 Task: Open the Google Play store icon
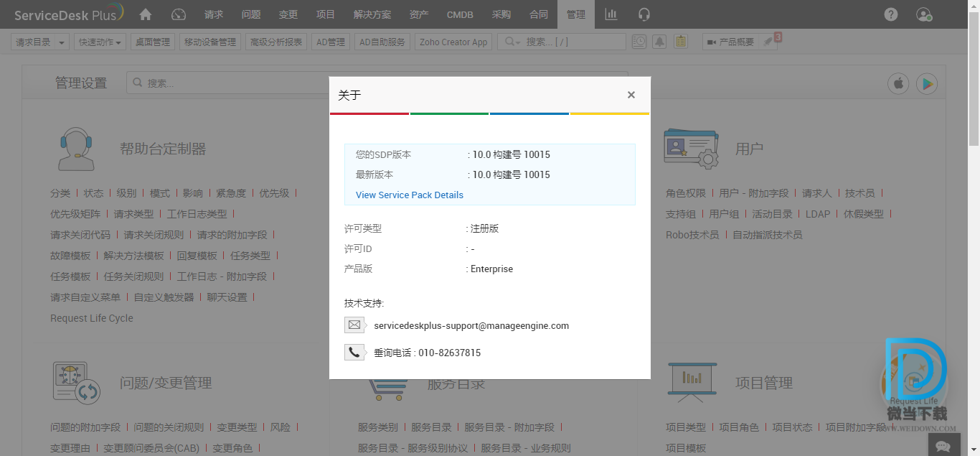click(927, 83)
